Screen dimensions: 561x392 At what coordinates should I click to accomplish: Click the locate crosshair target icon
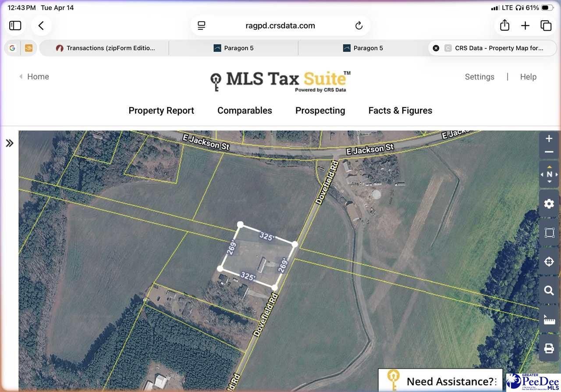tap(549, 262)
